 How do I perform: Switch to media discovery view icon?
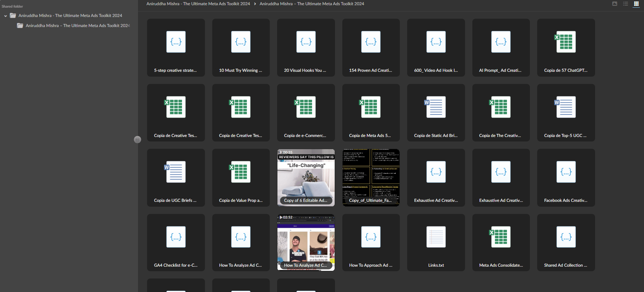tap(615, 4)
